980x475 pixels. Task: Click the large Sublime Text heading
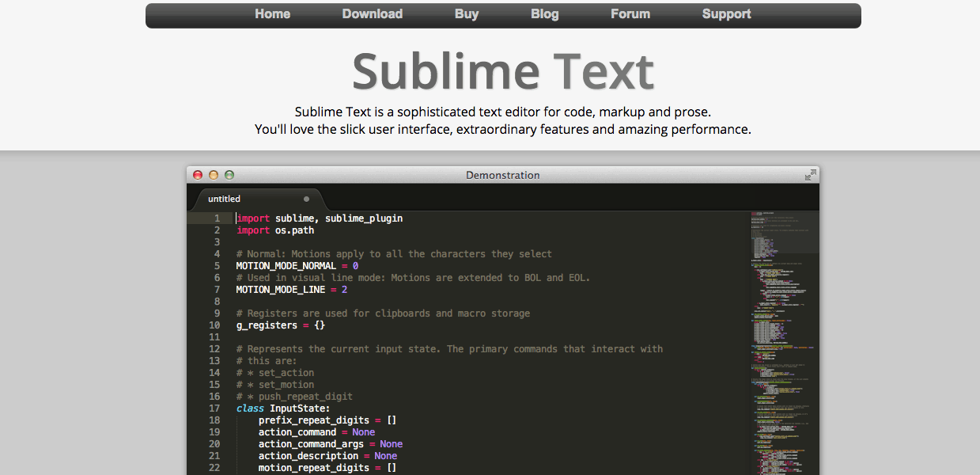click(x=503, y=71)
